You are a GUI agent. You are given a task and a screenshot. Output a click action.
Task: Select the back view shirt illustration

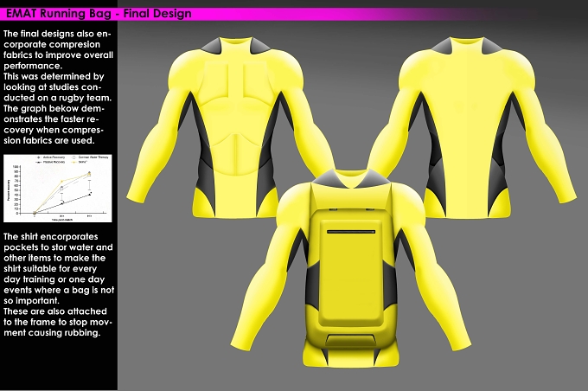point(471,127)
